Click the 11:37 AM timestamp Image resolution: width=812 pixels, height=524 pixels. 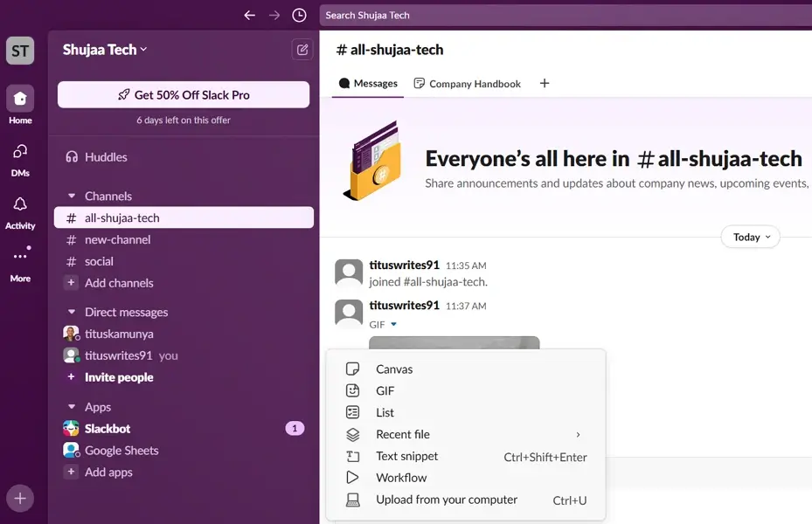(466, 307)
